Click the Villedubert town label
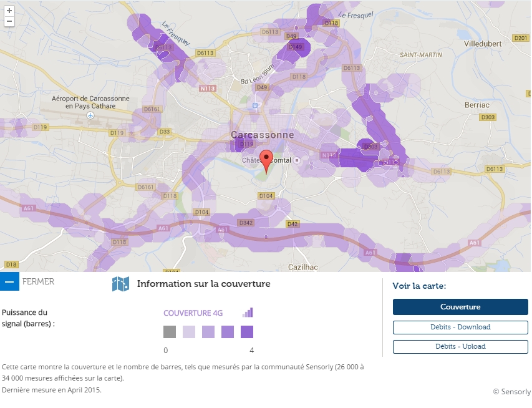This screenshot has height=408, width=532. [x=483, y=44]
